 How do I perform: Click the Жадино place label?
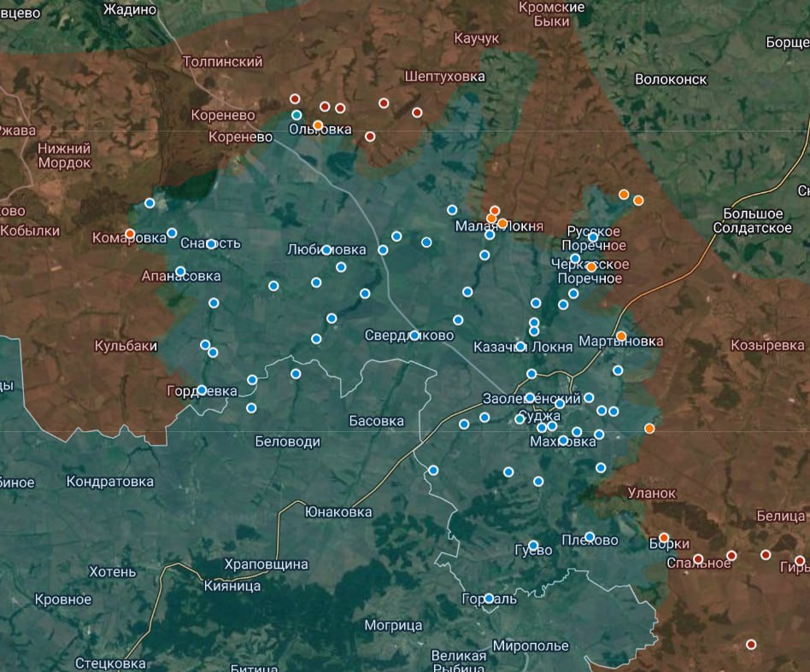[130, 9]
